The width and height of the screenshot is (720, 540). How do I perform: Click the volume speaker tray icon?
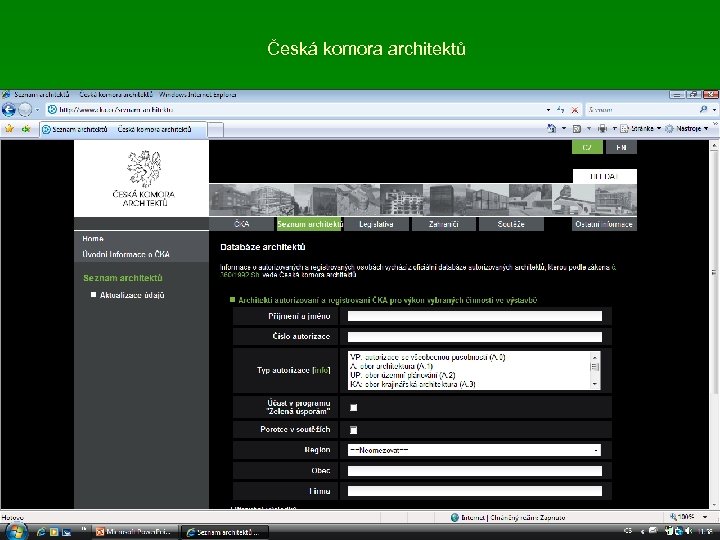click(x=688, y=531)
